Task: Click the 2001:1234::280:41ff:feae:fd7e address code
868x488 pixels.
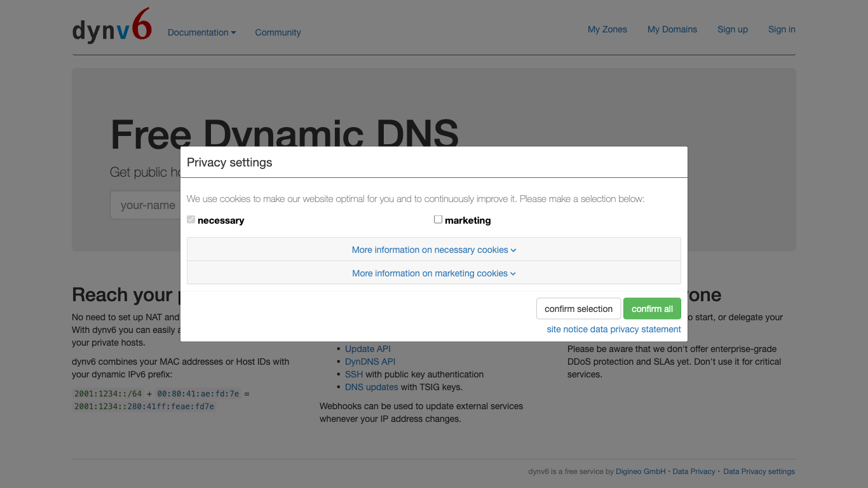Action: (x=144, y=406)
